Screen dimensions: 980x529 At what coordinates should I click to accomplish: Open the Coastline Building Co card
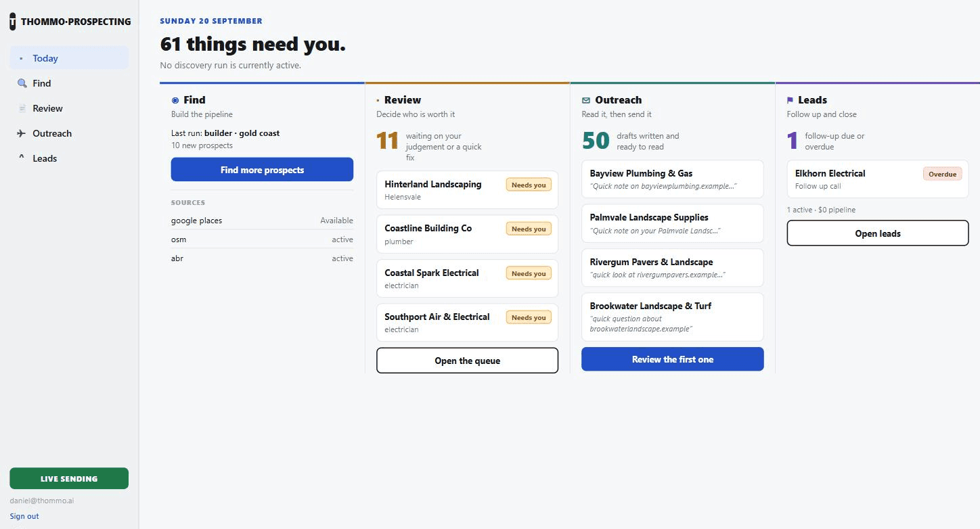pos(467,234)
